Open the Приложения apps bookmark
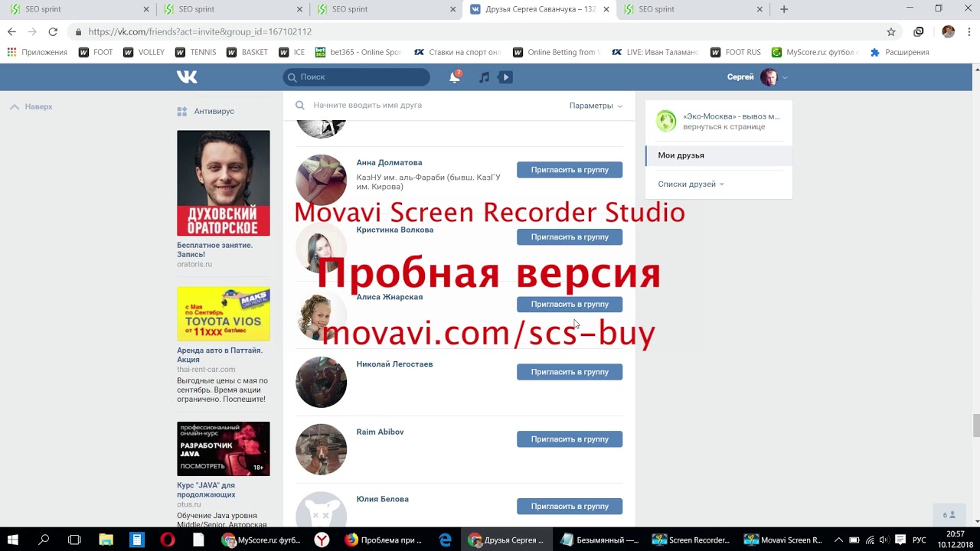 [38, 52]
